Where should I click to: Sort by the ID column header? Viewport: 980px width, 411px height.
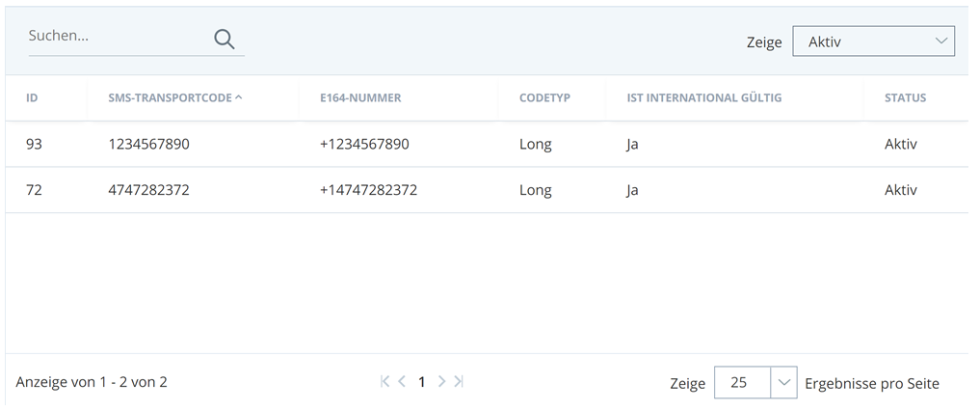click(32, 97)
